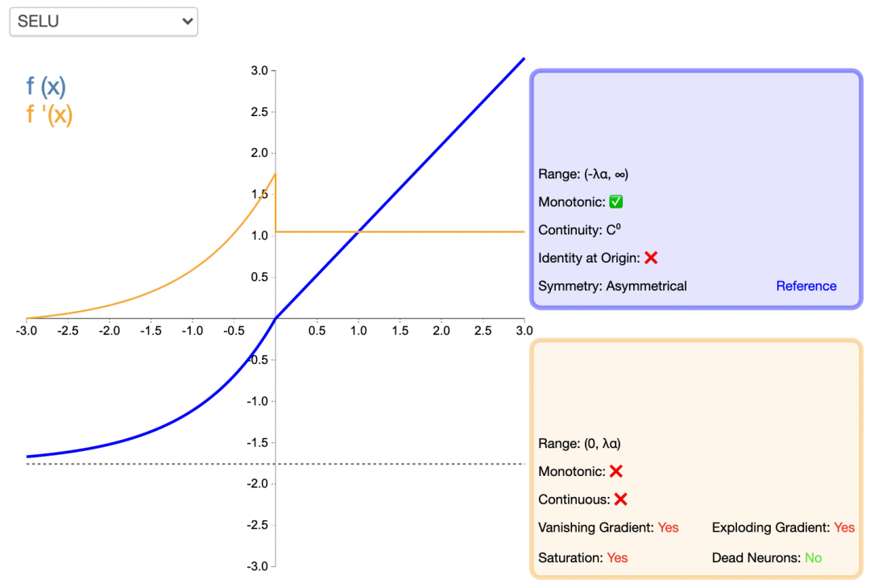Open the SELU activation function dropdown
Viewport: 870px width, 588px height.
point(103,22)
